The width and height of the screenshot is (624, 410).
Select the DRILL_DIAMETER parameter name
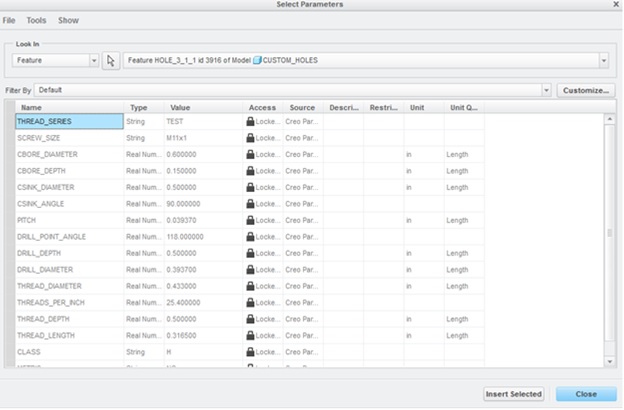pyautogui.click(x=45, y=270)
